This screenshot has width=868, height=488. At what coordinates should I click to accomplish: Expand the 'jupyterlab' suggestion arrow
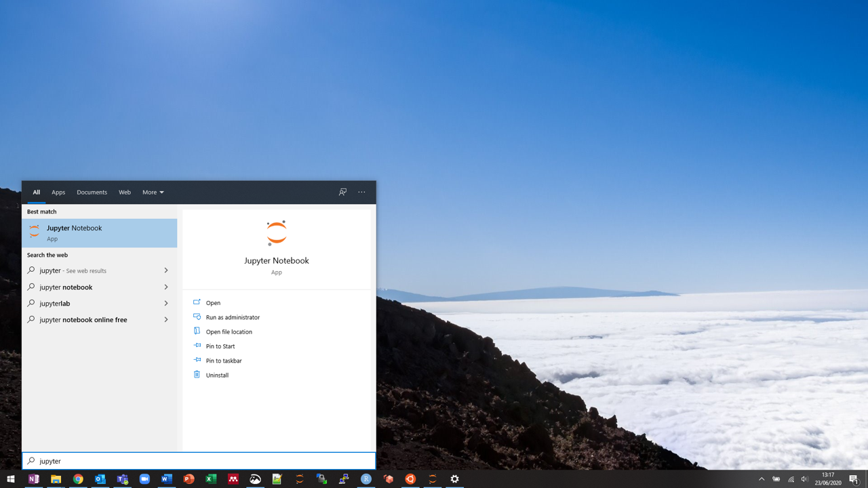[x=166, y=304]
